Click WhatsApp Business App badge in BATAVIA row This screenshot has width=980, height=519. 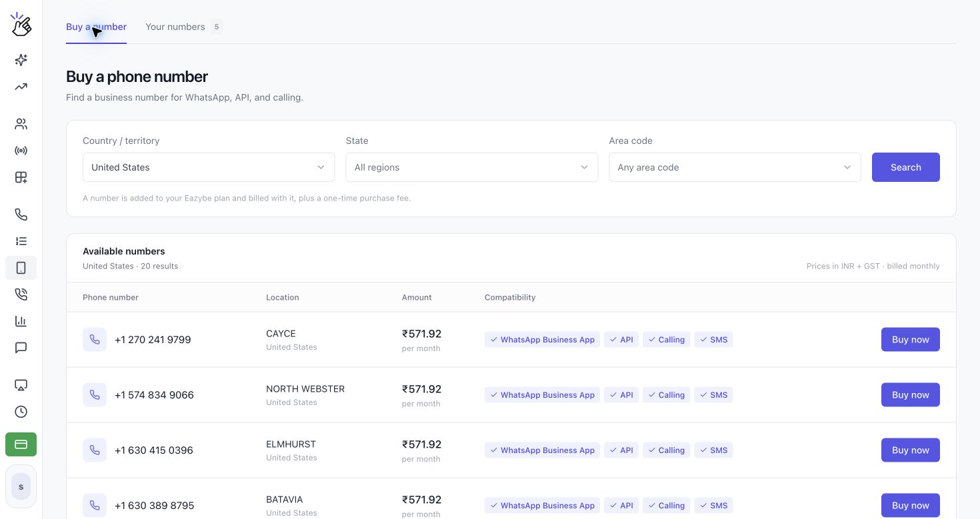[x=542, y=506]
